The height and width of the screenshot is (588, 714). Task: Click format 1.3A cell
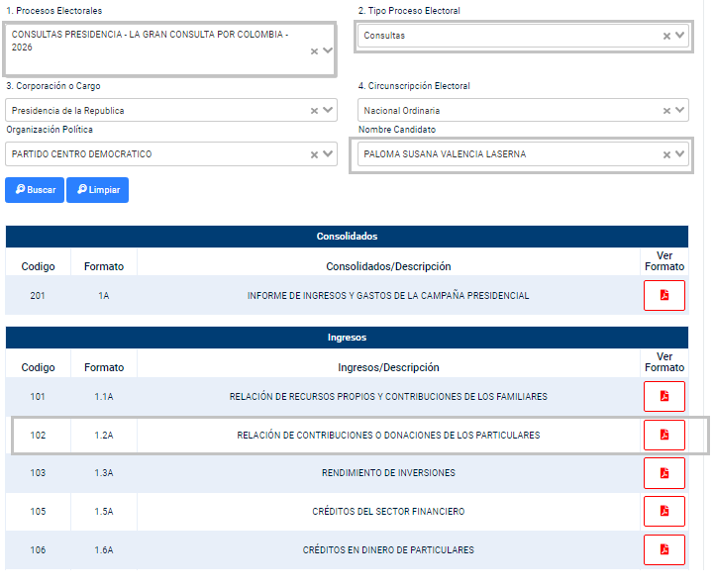coord(104,473)
